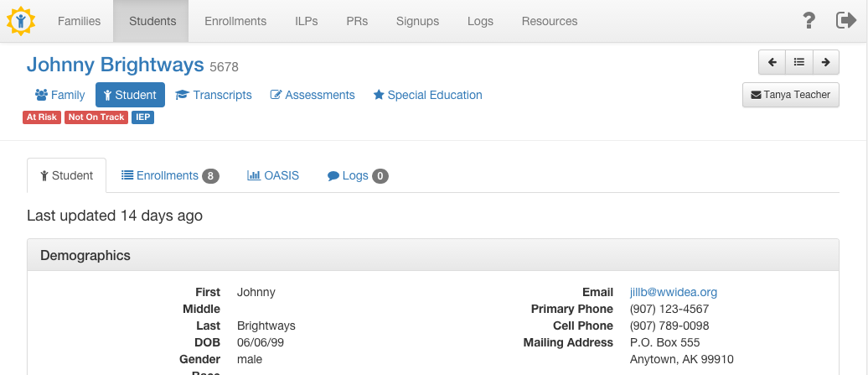Click the jillb@wwidea.org email link

pyautogui.click(x=673, y=292)
